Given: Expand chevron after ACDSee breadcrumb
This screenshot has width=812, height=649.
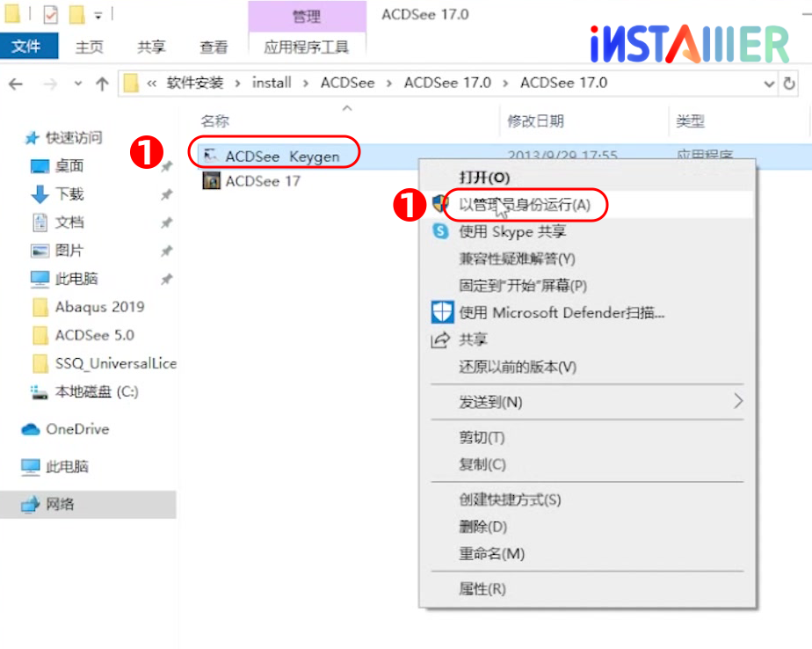Looking at the screenshot, I should coord(389,84).
